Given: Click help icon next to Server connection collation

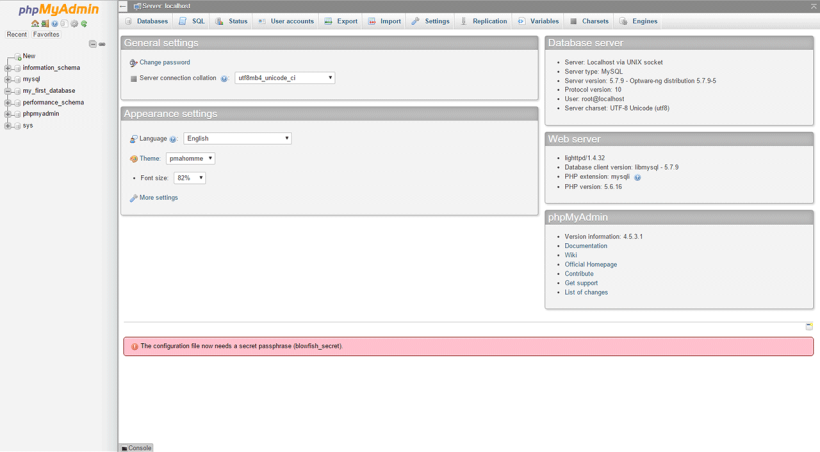Looking at the screenshot, I should tap(224, 78).
